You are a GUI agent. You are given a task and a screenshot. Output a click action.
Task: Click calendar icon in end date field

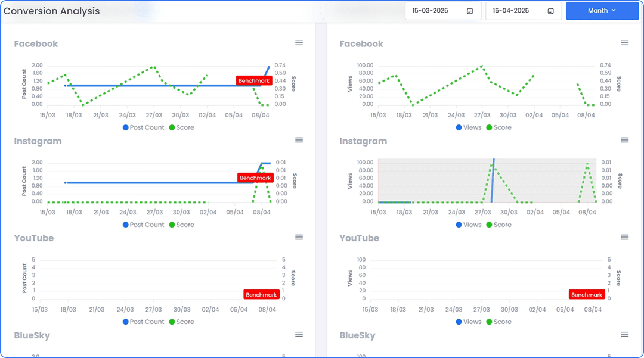click(x=550, y=11)
